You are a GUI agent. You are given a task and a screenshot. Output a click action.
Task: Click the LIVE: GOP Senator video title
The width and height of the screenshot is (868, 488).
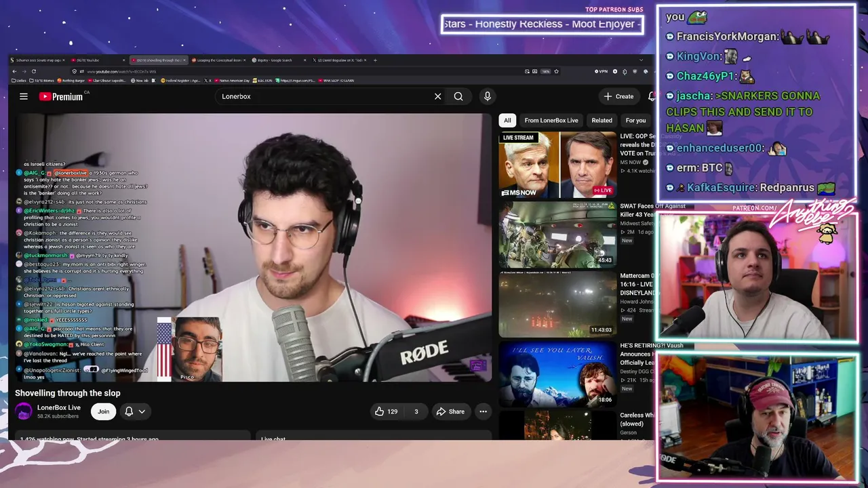[636, 144]
